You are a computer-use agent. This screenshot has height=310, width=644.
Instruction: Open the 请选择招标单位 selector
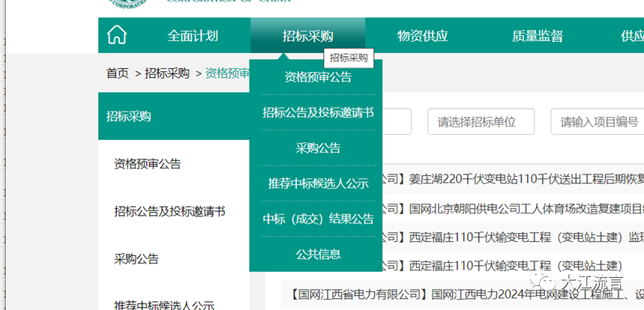pyautogui.click(x=481, y=121)
